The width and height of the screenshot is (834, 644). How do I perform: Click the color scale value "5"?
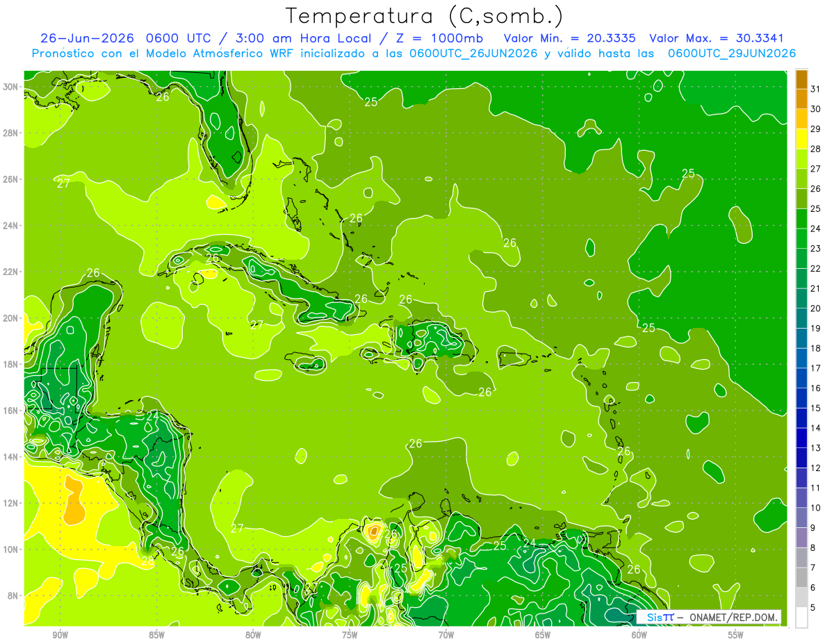(x=813, y=607)
